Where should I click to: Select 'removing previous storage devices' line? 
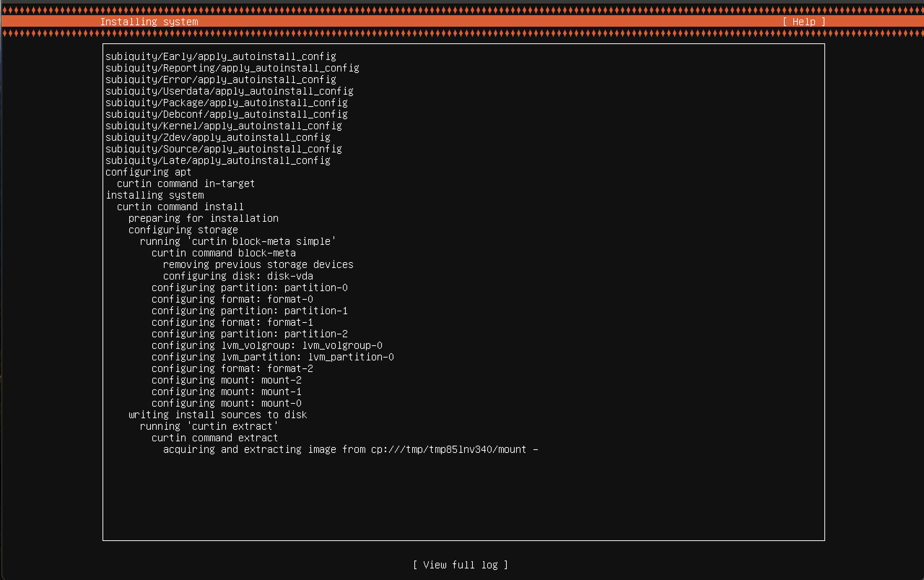click(x=258, y=264)
